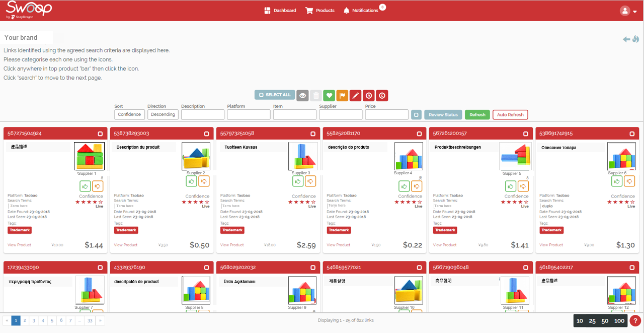This screenshot has height=333, width=644.
Task: Click the back arrow icon near top right
Action: pos(626,39)
